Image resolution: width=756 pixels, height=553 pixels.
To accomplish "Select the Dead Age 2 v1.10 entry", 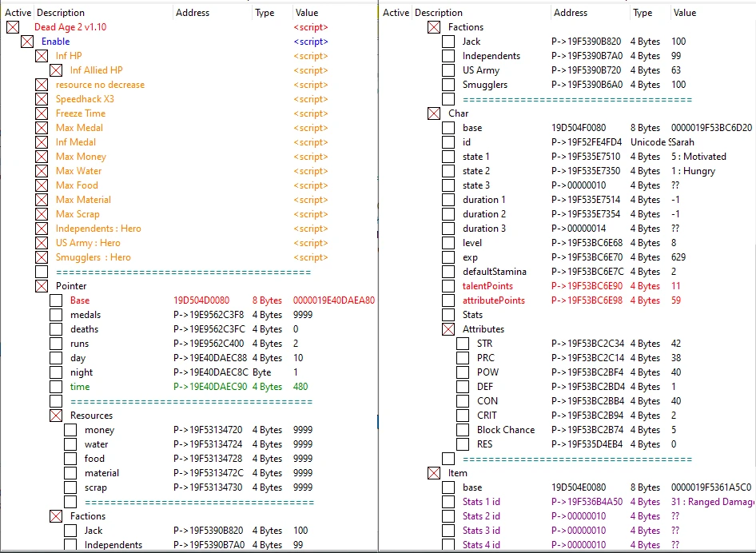I will [70, 27].
